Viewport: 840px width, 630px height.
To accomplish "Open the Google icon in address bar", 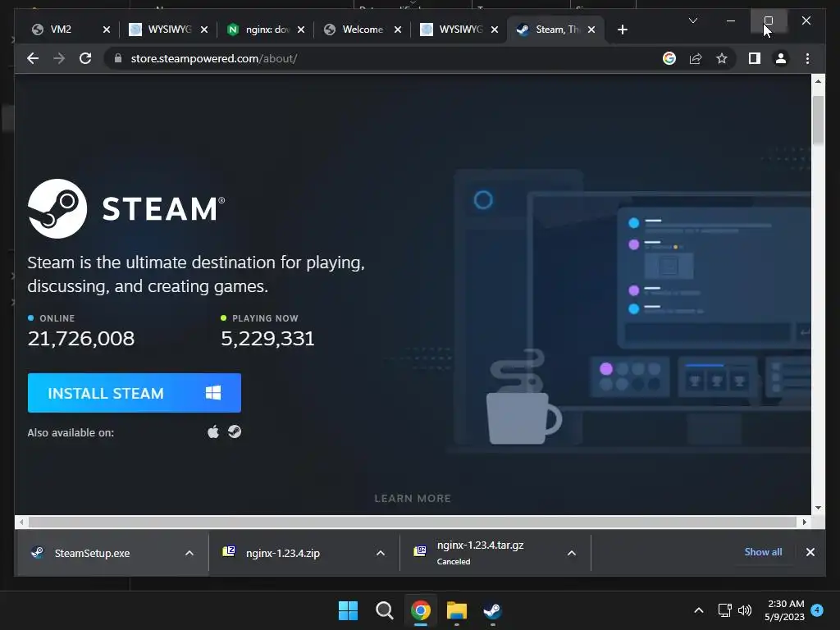I will (x=669, y=58).
